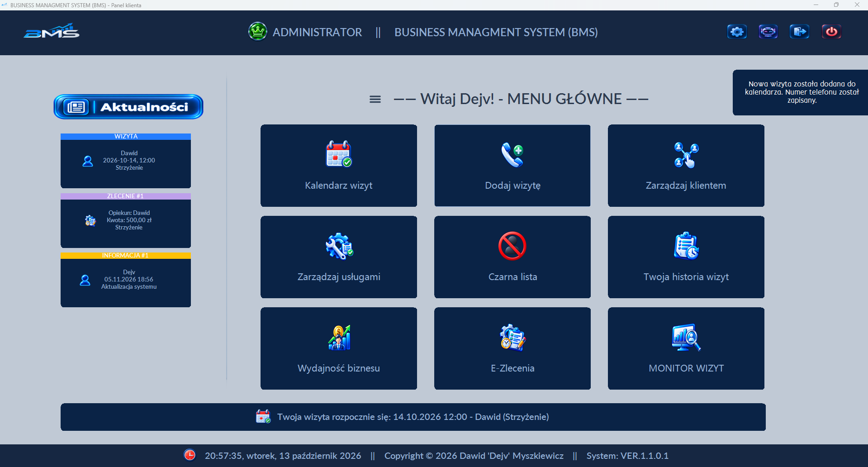This screenshot has width=868, height=467.
Task: Click the yellow INFORMACJA #1 card header
Action: click(126, 256)
